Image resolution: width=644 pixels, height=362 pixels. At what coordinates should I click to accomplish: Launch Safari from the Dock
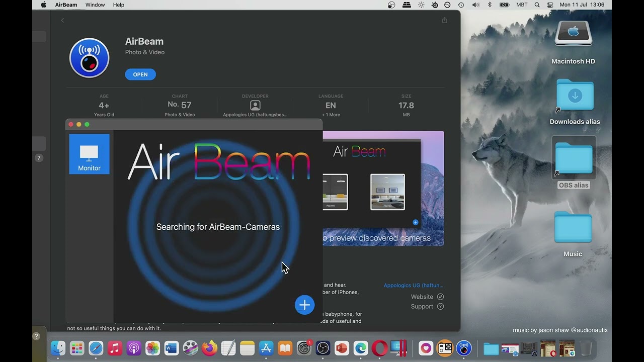click(96, 348)
